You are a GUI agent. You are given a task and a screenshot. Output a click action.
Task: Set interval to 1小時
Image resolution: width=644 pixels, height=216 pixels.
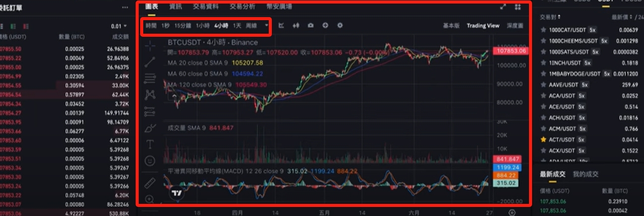tap(203, 26)
